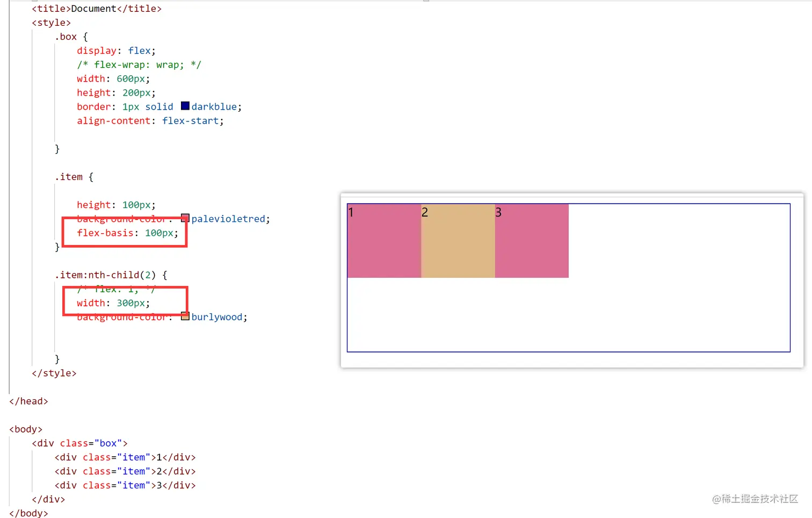This screenshot has height=518, width=812.
Task: Click the '<title>Document</title>' line
Action: 97,9
